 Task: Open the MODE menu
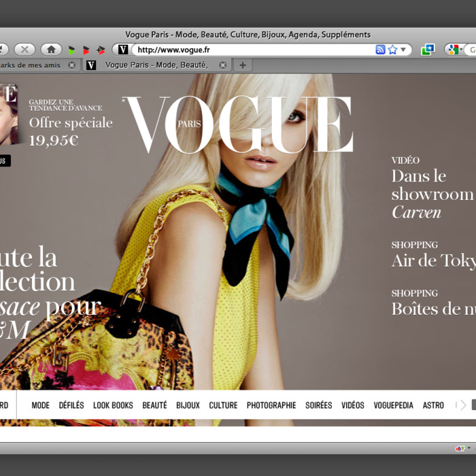(x=40, y=405)
